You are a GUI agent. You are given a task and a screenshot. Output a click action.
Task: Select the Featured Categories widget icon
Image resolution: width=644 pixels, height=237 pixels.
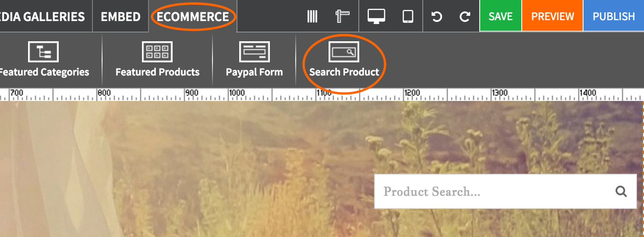pos(43,52)
